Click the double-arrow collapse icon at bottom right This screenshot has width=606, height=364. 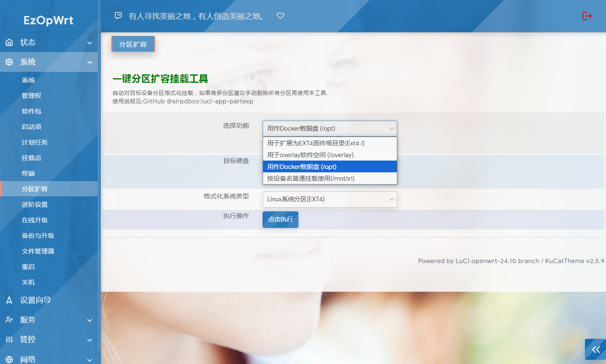(595, 349)
